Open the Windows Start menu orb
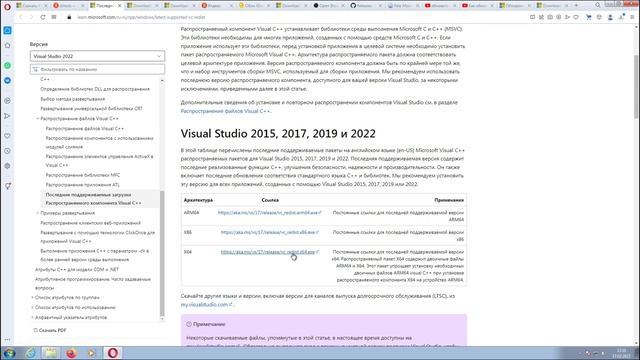Viewport: 640px width, 360px height. pos(10,353)
